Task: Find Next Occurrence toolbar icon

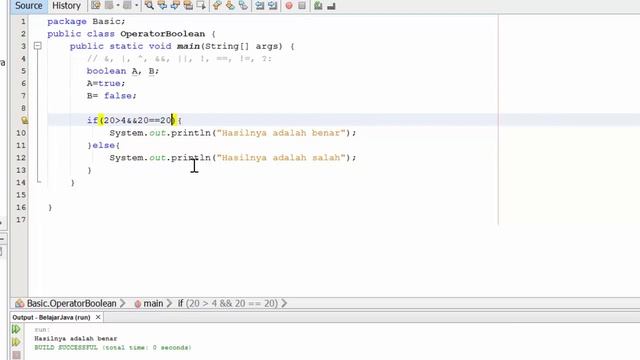Action: pyautogui.click(x=175, y=5)
